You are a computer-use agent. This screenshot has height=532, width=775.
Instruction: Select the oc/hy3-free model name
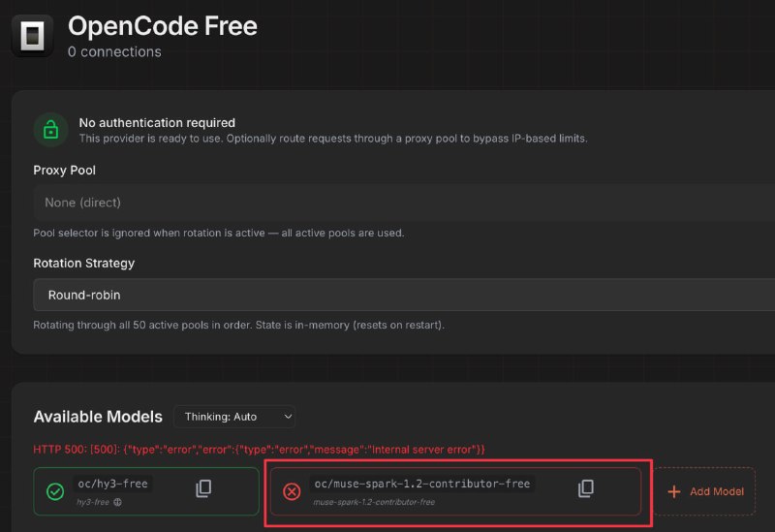pyautogui.click(x=112, y=484)
